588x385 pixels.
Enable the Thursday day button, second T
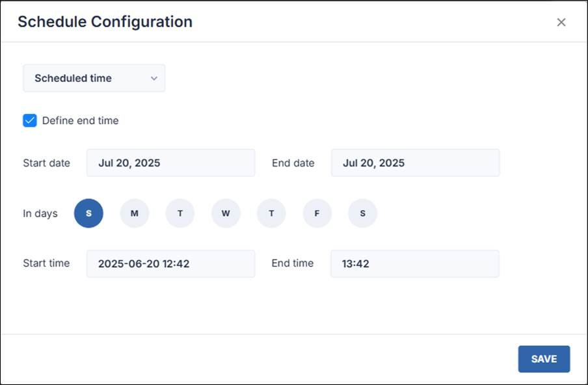(x=271, y=213)
